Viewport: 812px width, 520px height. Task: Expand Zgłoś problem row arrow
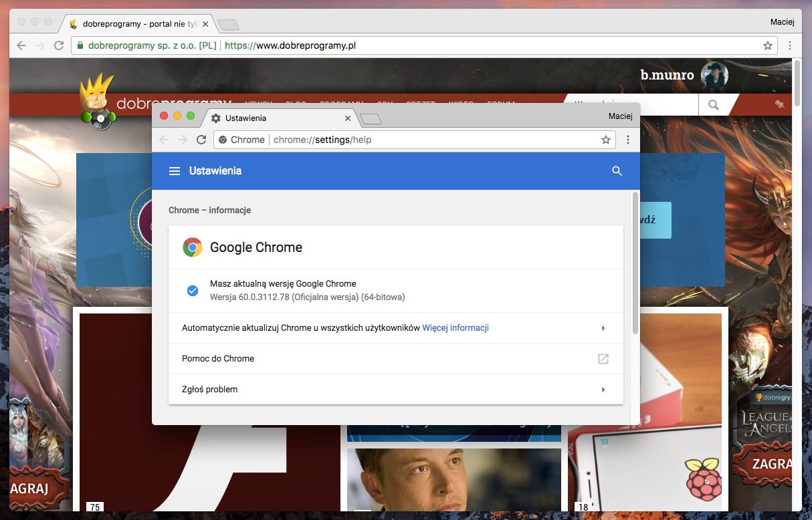click(603, 390)
